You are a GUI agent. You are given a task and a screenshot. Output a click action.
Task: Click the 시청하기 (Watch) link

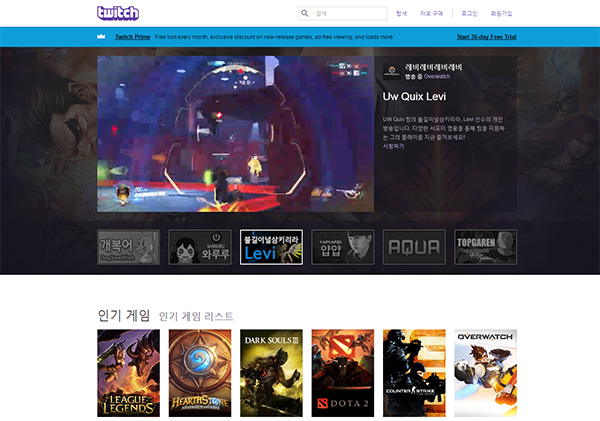pos(393,146)
